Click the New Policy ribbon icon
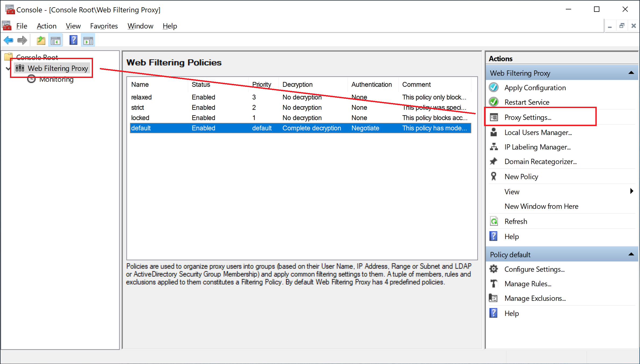 [494, 176]
